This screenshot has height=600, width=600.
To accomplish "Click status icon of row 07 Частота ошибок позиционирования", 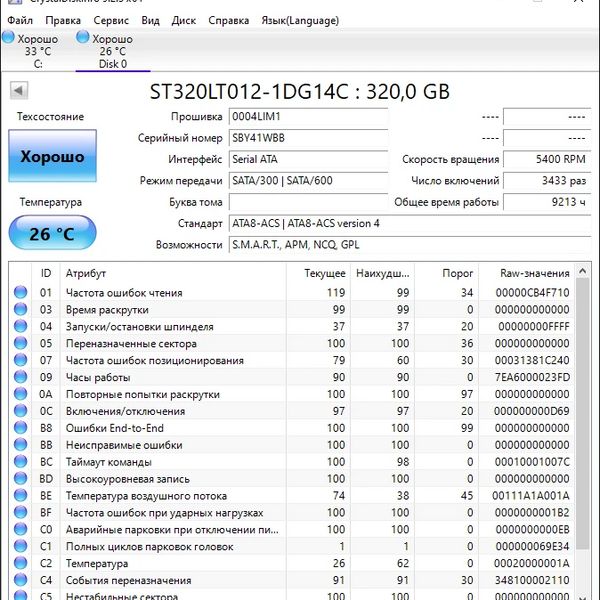I will click(x=21, y=360).
